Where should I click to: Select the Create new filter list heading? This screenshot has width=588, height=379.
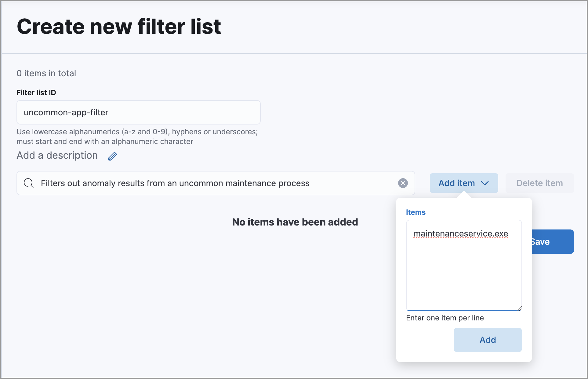(x=119, y=27)
